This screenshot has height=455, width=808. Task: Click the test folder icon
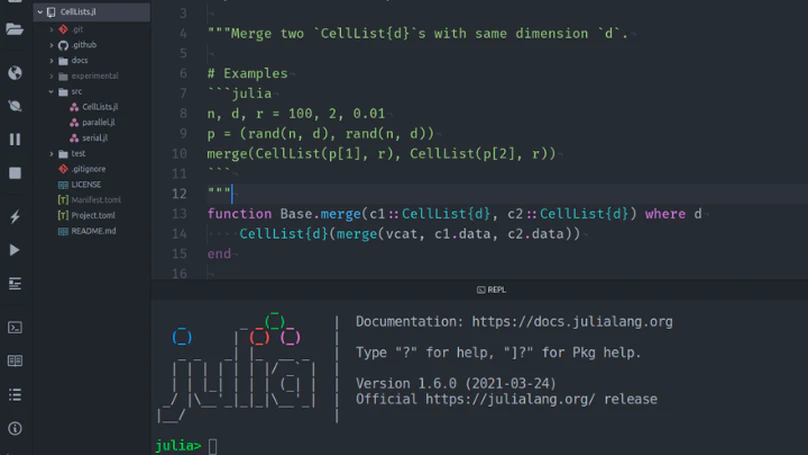63,154
